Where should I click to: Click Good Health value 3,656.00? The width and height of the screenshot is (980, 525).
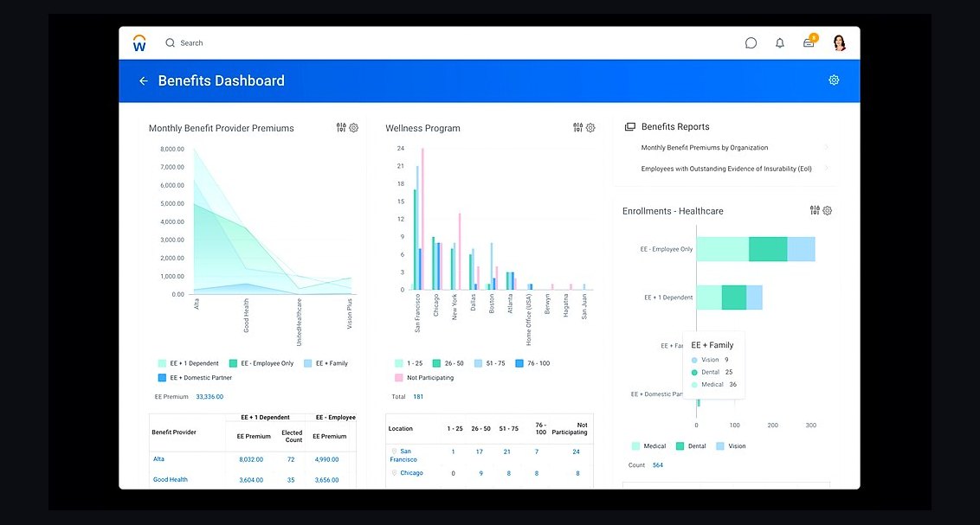coord(327,480)
